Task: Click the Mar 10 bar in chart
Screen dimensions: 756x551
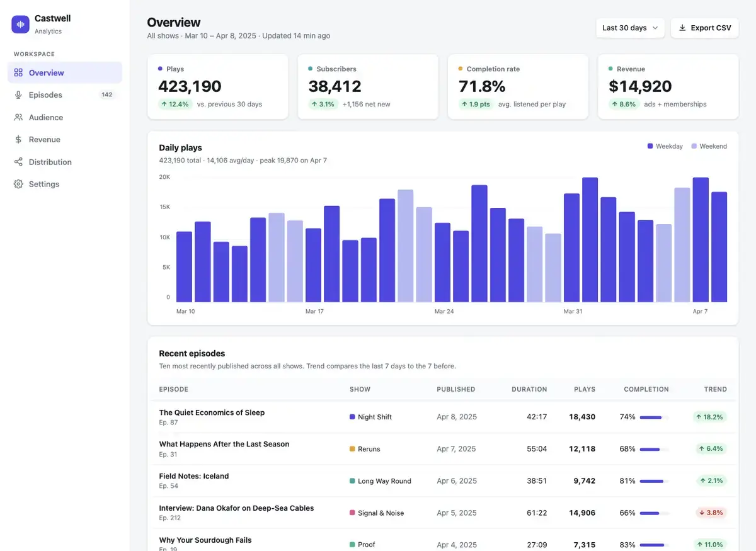Action: click(184, 267)
